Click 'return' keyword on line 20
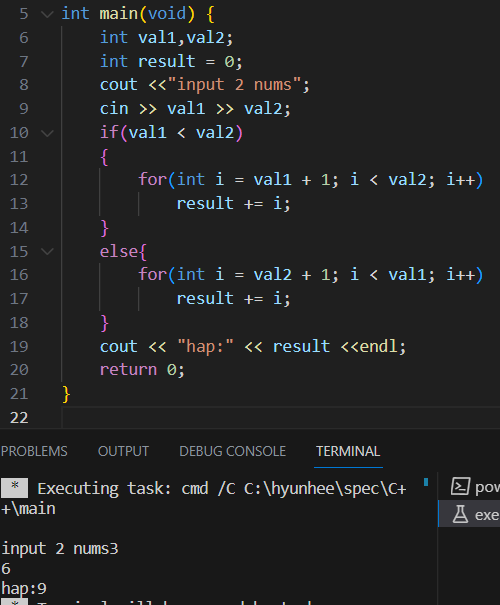Viewport: 500px width, 605px height. coord(128,370)
